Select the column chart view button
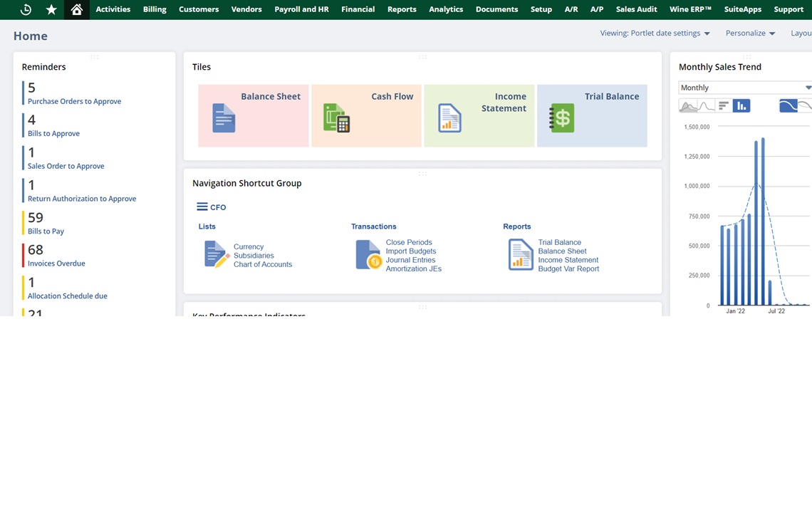This screenshot has height=527, width=812. pos(741,106)
